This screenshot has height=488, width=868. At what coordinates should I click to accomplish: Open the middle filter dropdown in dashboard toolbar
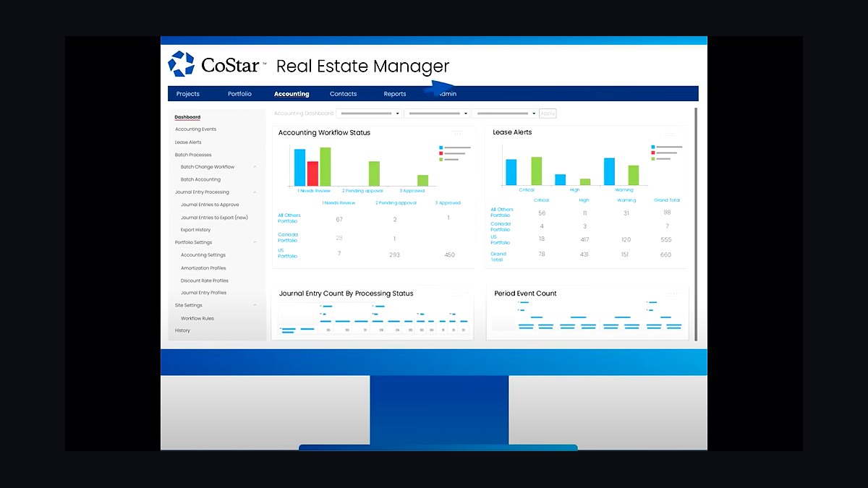point(437,114)
